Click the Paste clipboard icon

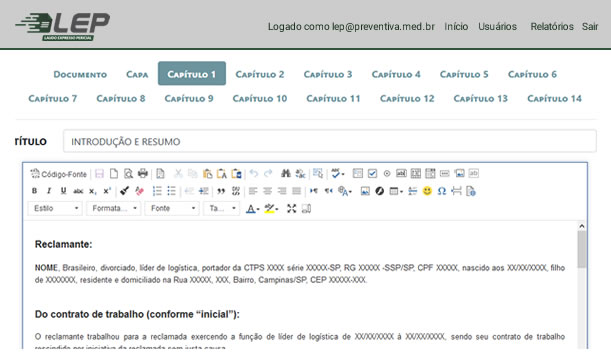pyautogui.click(x=207, y=173)
